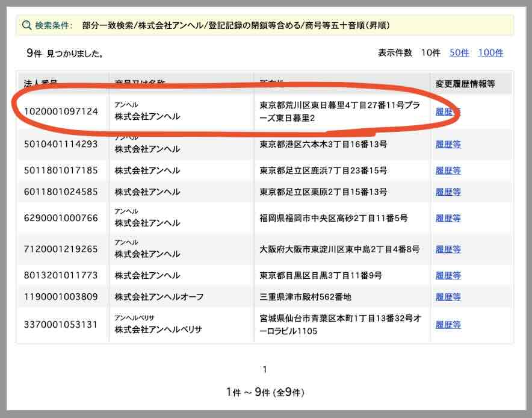Click the 東京都荒川区東日暮里 address in first row
532x418 pixels.
tap(339, 111)
